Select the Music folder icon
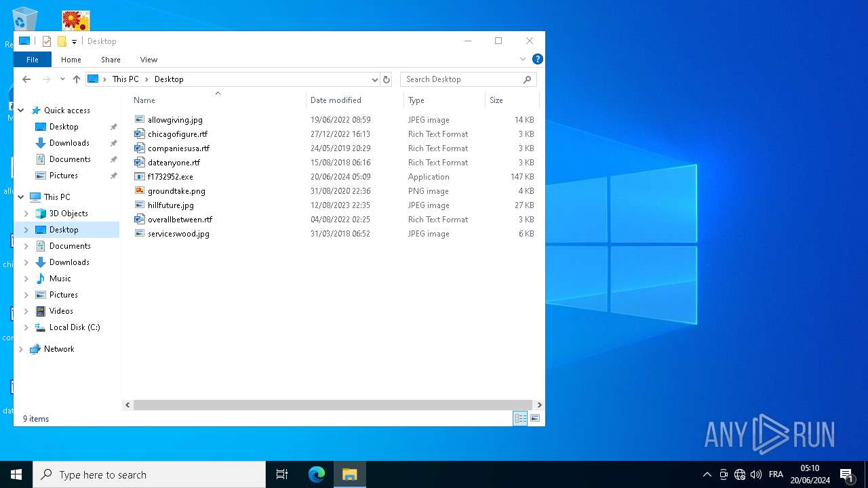Screen dimensions: 868x488 coord(41,279)
